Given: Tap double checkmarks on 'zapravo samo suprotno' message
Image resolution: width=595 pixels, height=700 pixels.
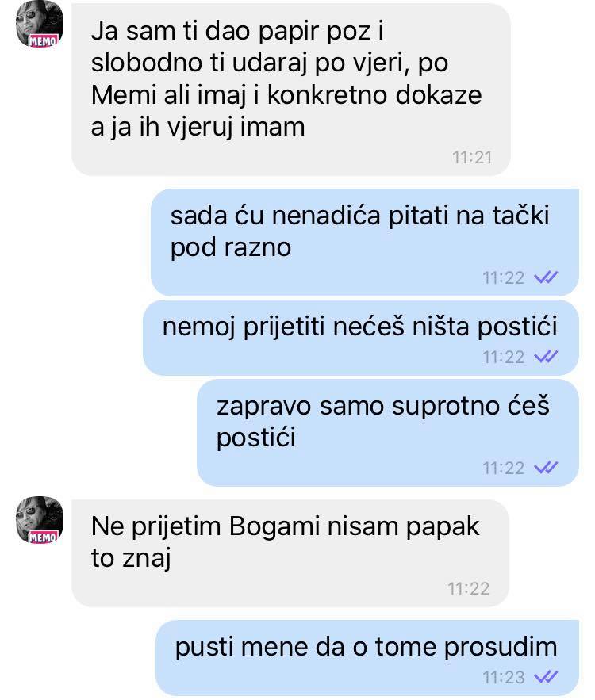Looking at the screenshot, I should [546, 468].
